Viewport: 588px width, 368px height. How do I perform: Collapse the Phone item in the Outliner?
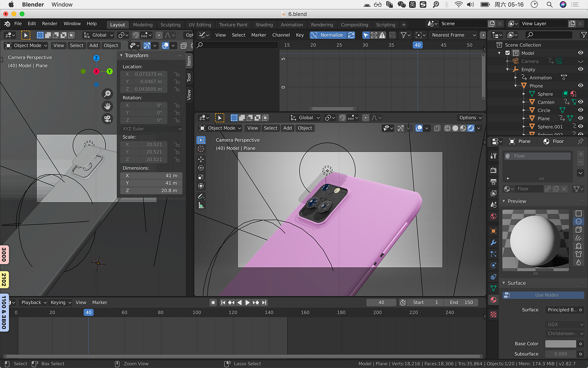pyautogui.click(x=515, y=86)
